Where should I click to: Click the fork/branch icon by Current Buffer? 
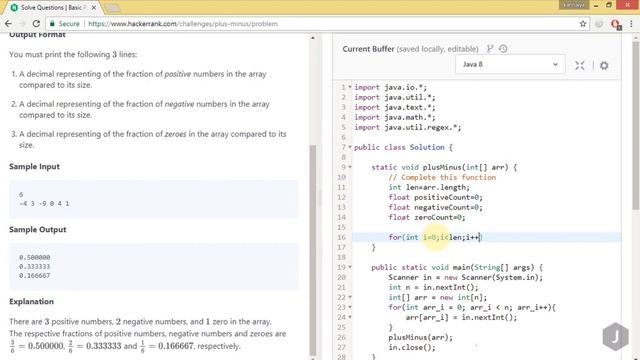[490, 49]
